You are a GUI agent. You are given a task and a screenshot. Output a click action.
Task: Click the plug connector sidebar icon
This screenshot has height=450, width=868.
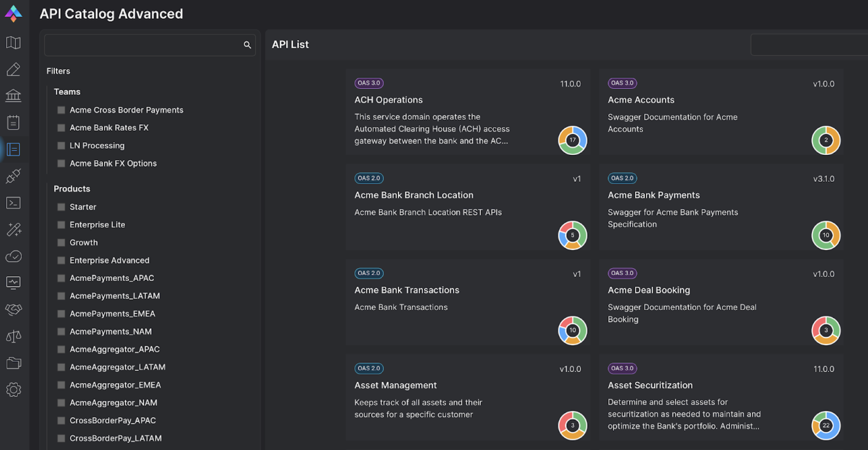[x=13, y=176]
